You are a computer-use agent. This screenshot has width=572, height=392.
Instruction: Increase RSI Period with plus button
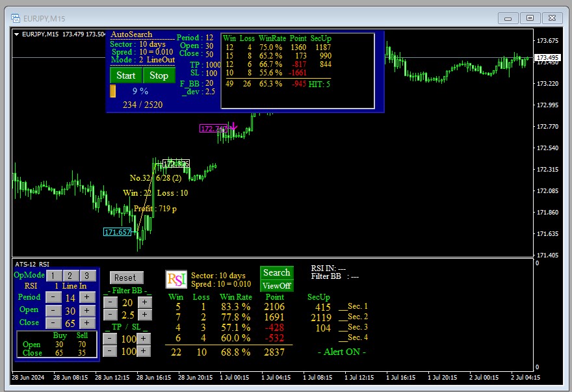point(87,297)
